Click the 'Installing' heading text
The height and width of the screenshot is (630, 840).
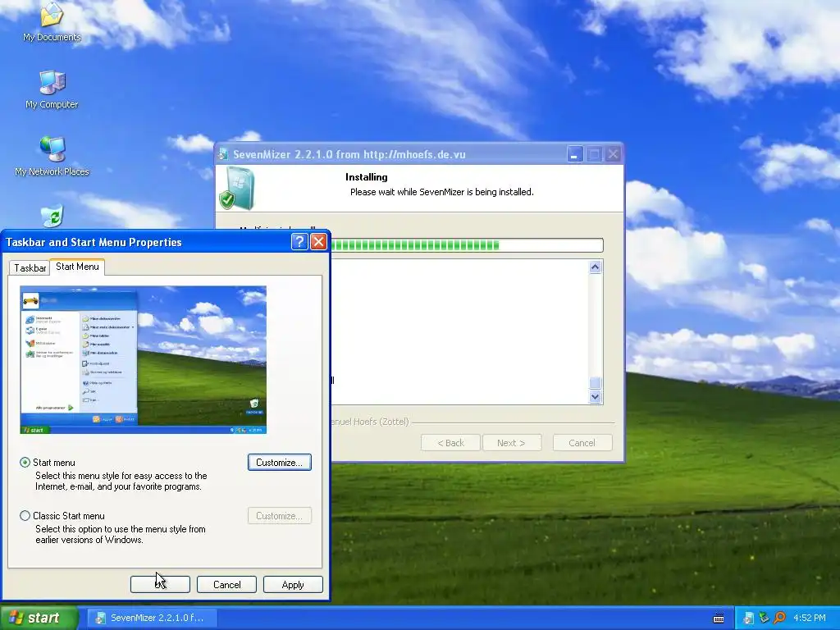tap(367, 177)
